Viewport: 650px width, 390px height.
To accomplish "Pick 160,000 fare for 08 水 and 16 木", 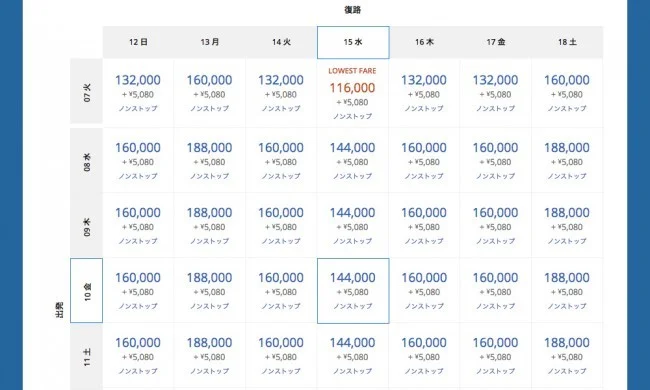I will coord(424,160).
